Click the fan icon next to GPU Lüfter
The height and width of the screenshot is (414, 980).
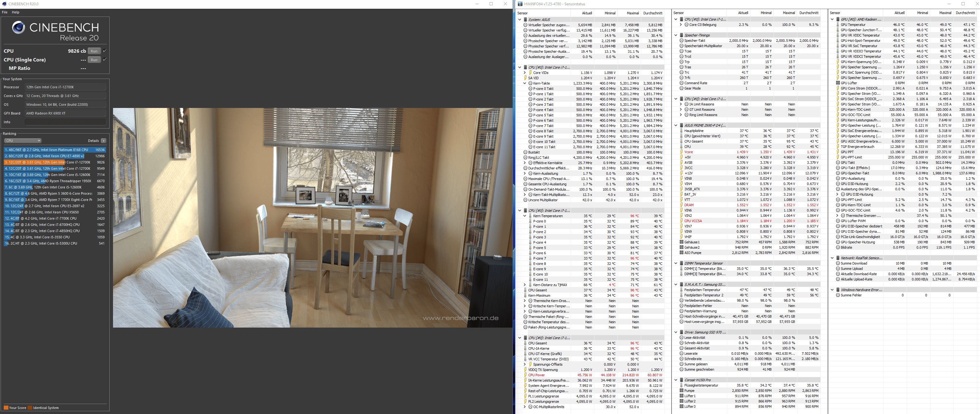pyautogui.click(x=838, y=83)
